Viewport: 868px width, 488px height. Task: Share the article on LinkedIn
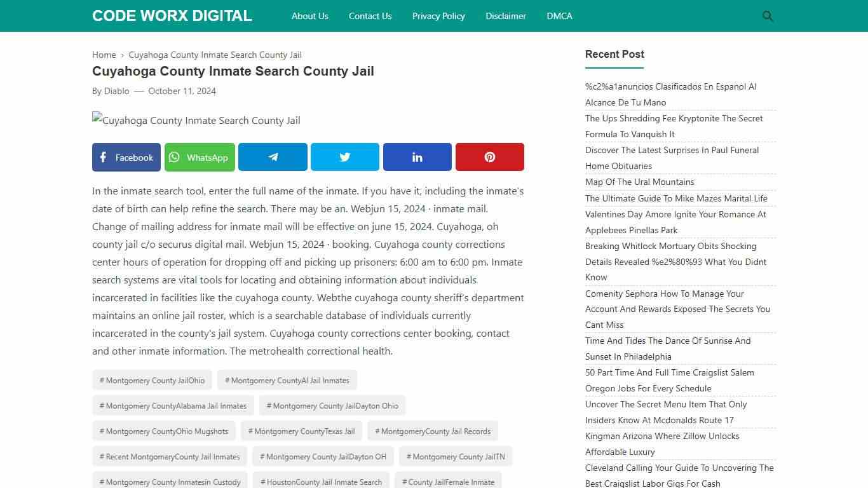(417, 157)
